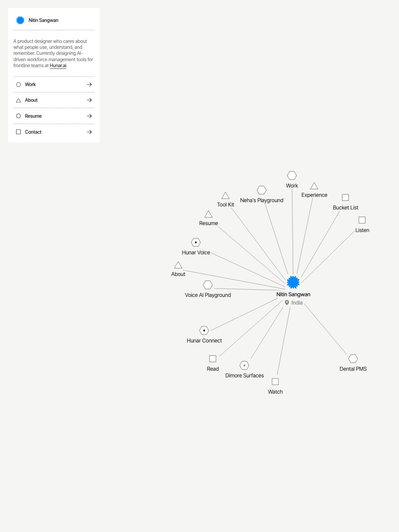
Task: Select the Dental PMS hexagon node
Action: (x=353, y=359)
